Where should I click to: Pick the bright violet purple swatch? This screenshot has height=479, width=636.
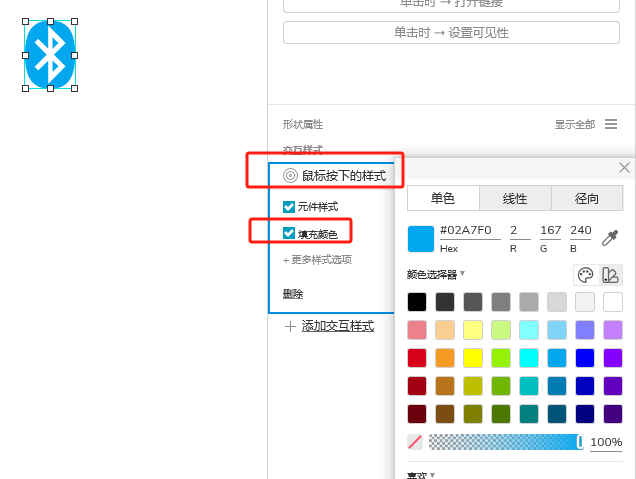(612, 358)
